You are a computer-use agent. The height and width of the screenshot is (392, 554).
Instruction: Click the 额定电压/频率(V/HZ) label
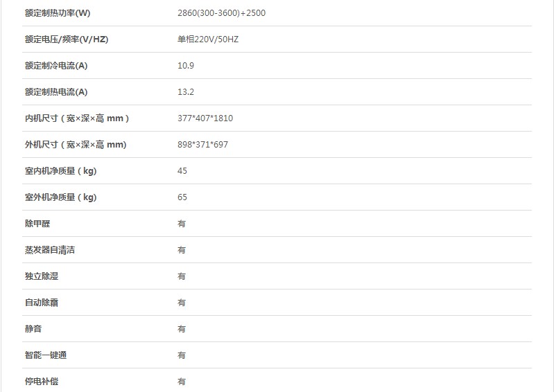[67, 39]
